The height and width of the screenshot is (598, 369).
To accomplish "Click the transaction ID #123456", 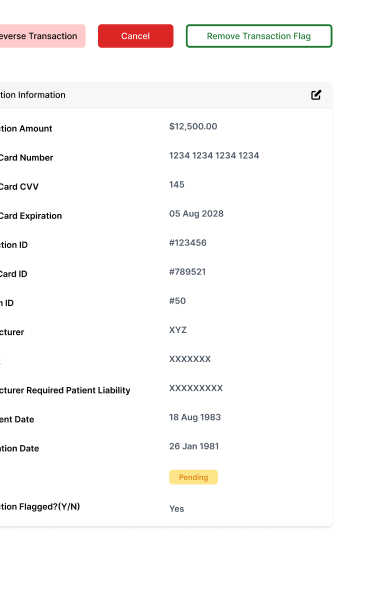I will pyautogui.click(x=188, y=243).
